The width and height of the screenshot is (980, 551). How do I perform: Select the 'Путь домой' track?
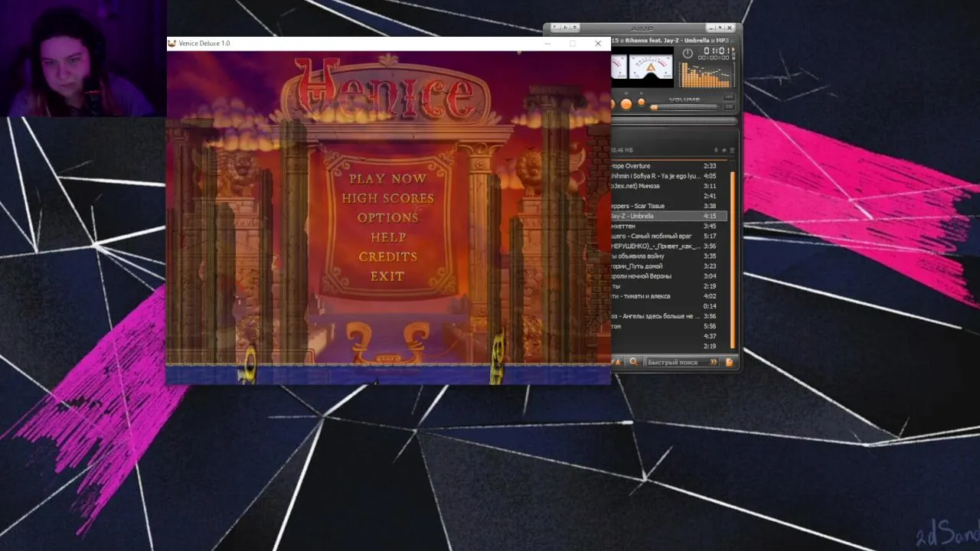(669, 266)
